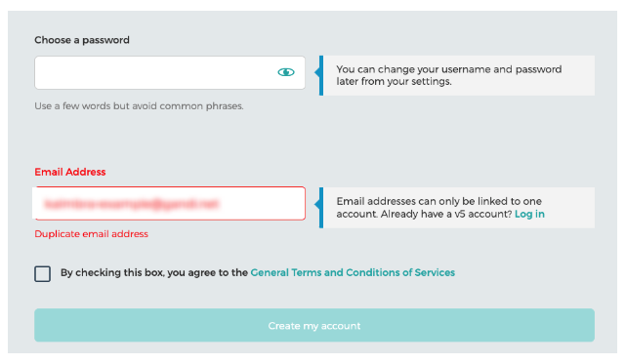Focus the Choose a password field
Image resolution: width=626 pixels, height=364 pixels.
pyautogui.click(x=170, y=72)
